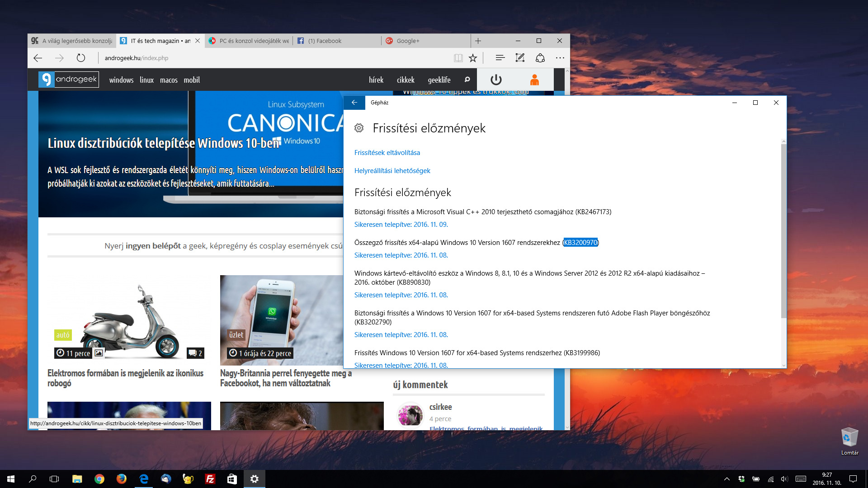This screenshot has width=868, height=488.
Task: Click the Edge back navigation arrow
Action: pos(38,58)
